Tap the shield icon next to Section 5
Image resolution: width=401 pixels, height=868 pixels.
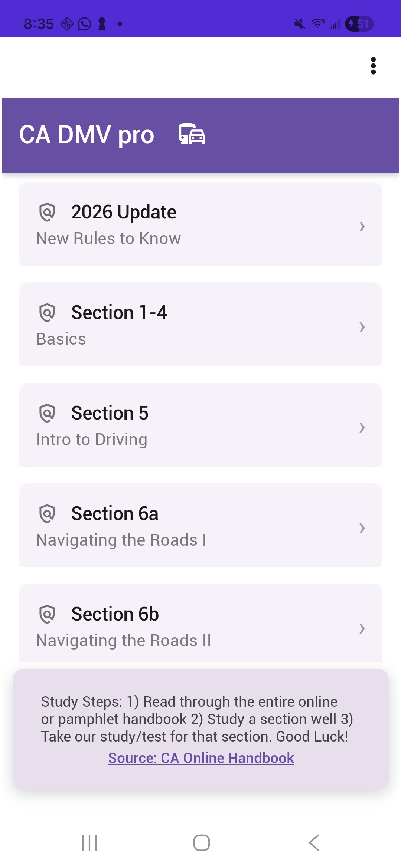click(47, 413)
